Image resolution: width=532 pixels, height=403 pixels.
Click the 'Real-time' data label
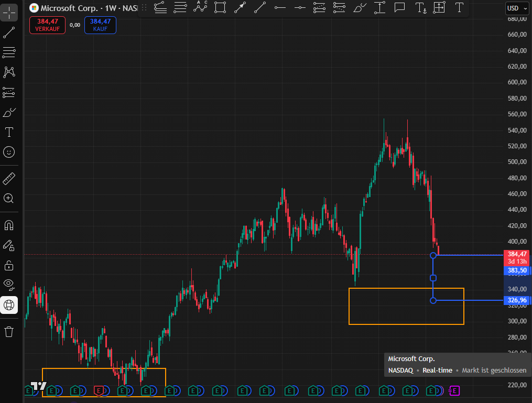(x=437, y=371)
